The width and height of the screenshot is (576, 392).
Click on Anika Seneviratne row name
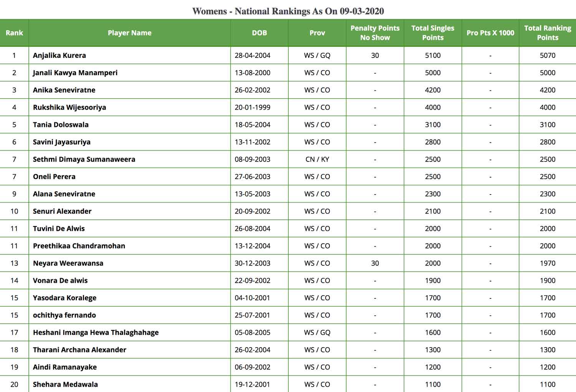point(64,90)
